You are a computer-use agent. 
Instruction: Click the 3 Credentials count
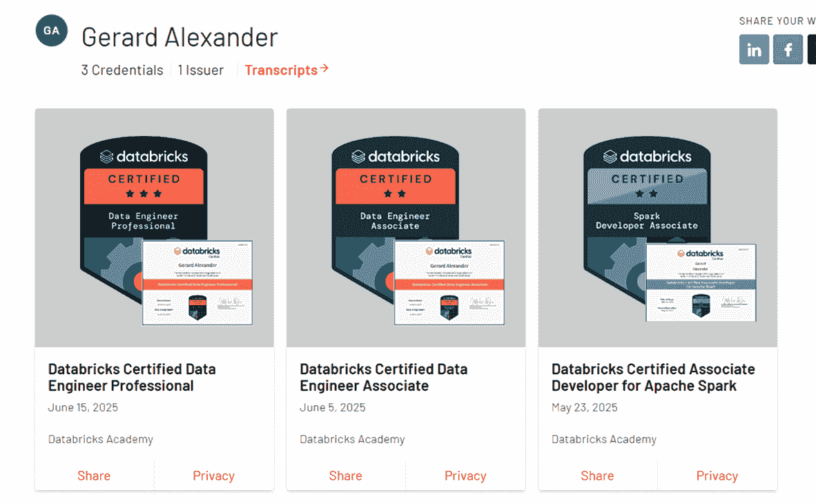[122, 70]
